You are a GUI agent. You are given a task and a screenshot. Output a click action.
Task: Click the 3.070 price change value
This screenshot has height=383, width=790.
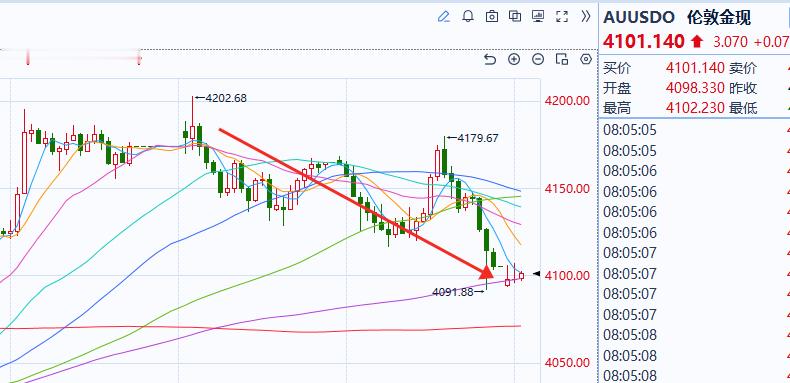(730, 41)
